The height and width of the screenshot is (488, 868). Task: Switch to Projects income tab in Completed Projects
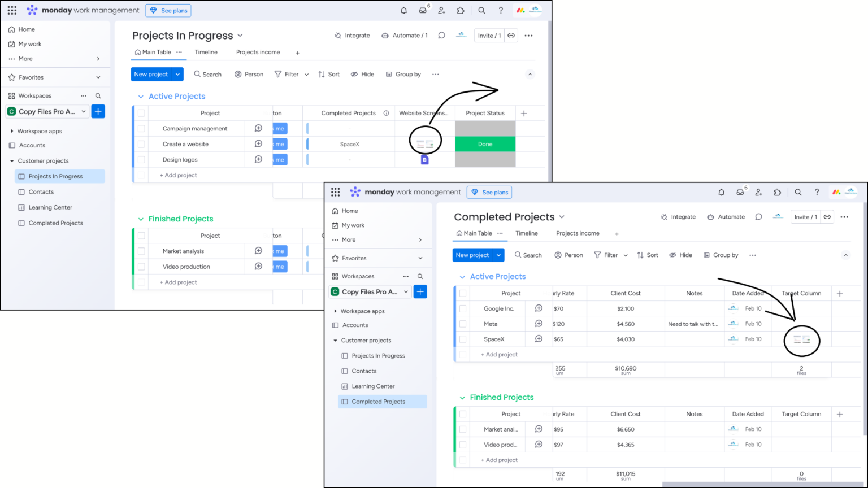point(578,233)
